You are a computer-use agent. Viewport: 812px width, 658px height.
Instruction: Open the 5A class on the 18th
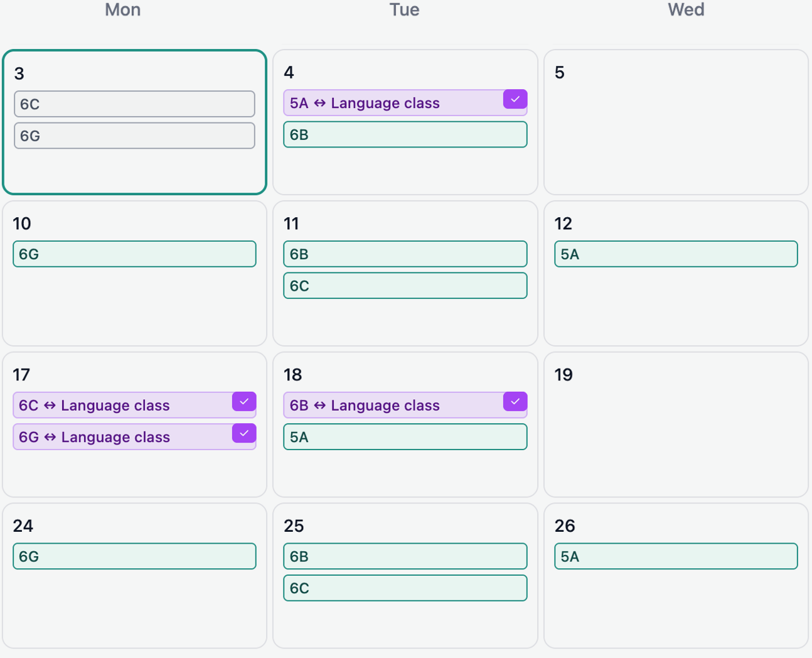pos(405,437)
